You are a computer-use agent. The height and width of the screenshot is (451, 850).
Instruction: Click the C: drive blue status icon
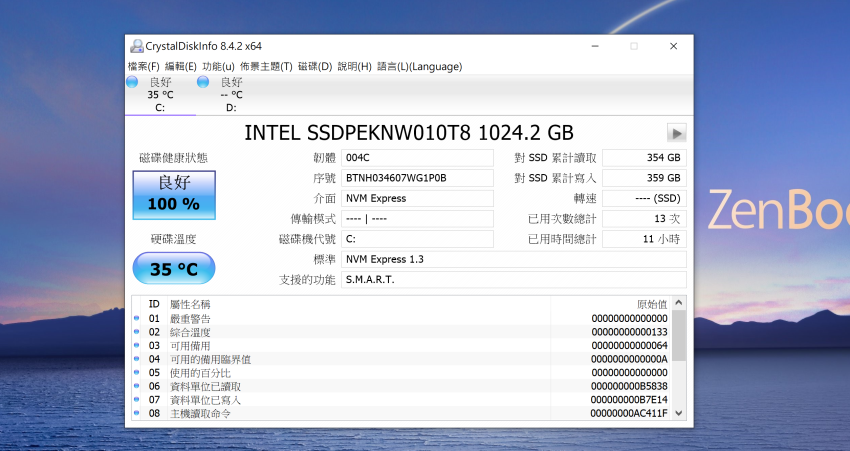(x=132, y=82)
